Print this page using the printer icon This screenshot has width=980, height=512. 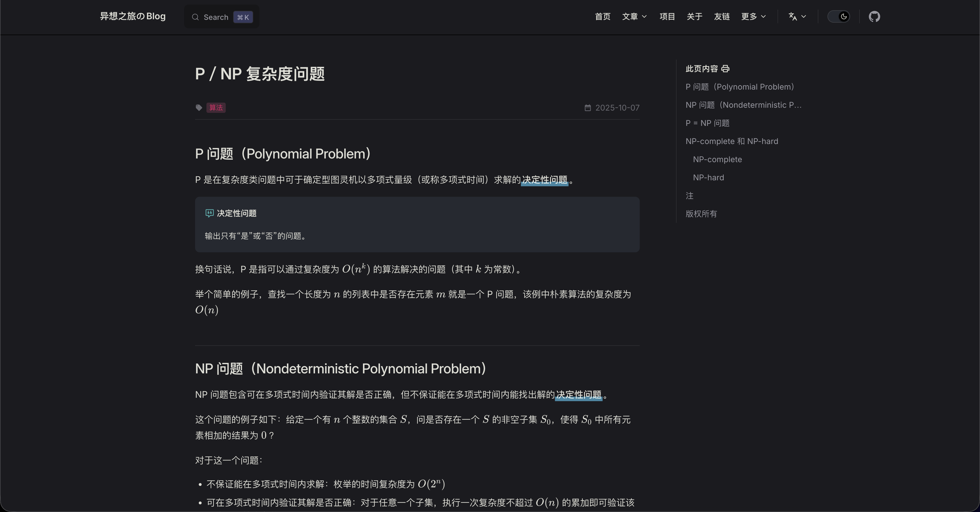pos(725,69)
